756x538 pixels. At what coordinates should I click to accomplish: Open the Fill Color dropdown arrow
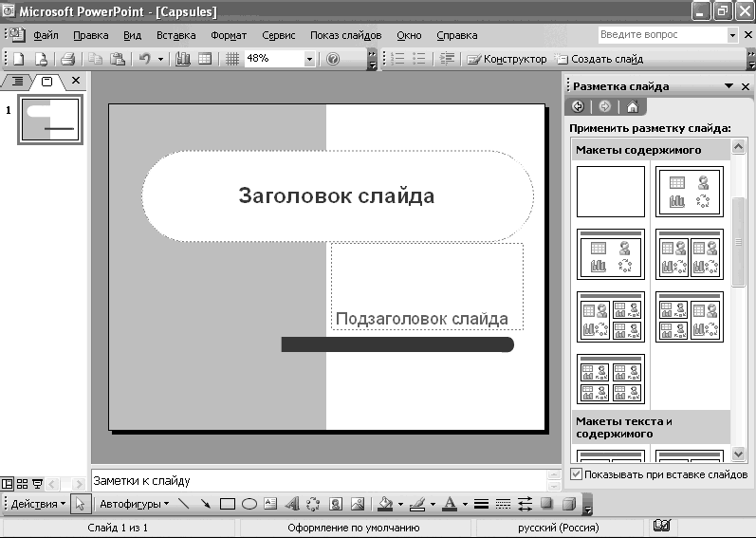point(400,504)
